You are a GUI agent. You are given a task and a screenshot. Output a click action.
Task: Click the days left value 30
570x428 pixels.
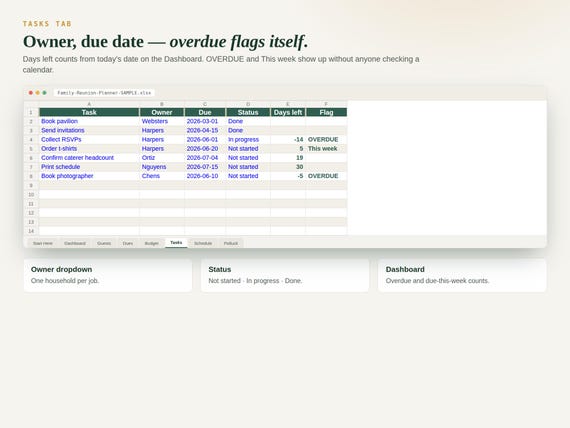288,167
